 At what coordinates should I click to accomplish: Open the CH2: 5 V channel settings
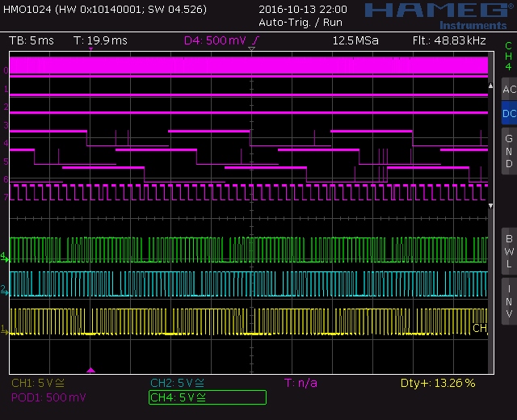point(178,383)
